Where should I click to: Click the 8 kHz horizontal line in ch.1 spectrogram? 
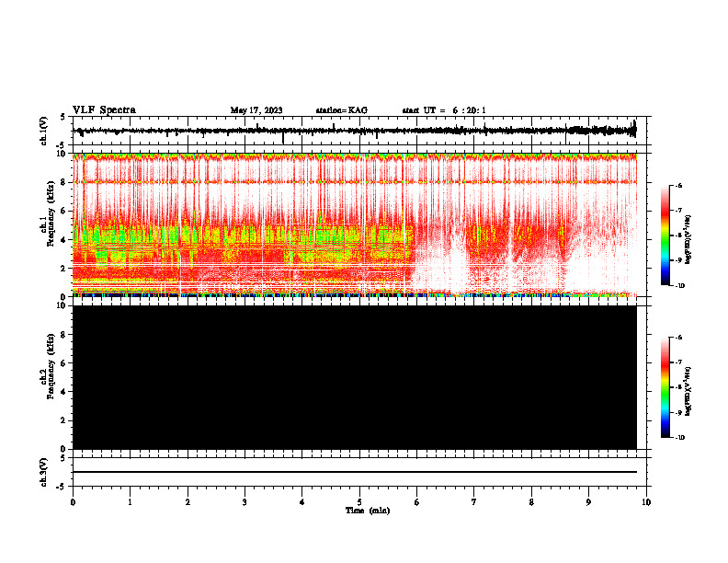tap(354, 182)
